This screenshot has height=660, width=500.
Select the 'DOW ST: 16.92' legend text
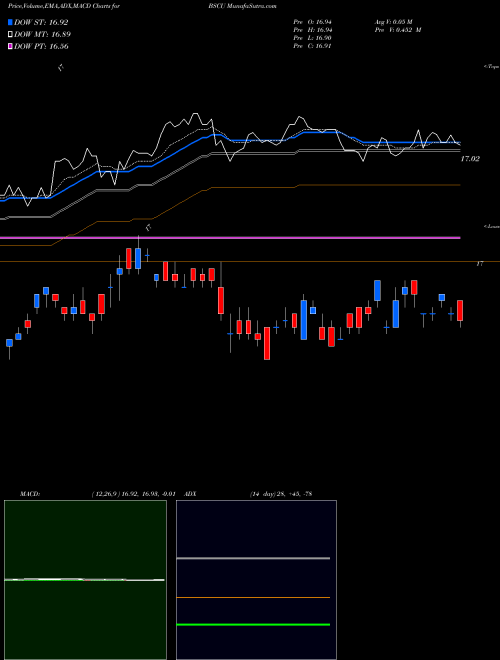click(41, 22)
